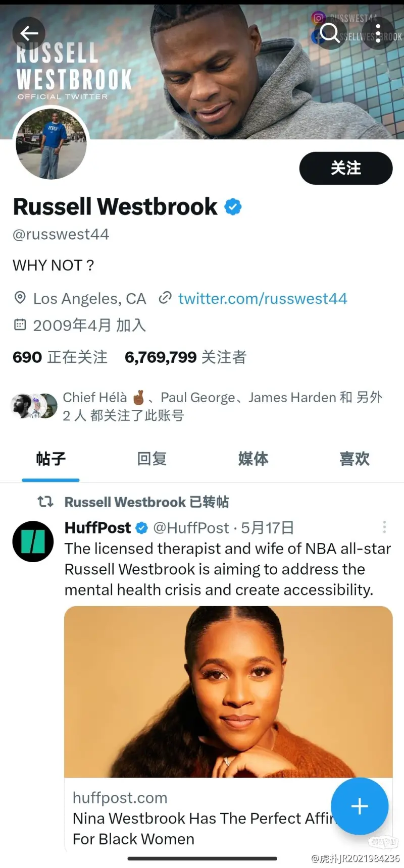Switch to the 媒体 tab
Viewport: 404px width, 868px height.
click(x=253, y=459)
